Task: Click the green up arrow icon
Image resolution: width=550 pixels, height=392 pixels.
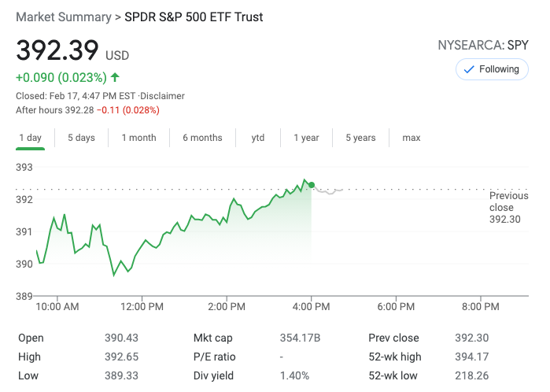Action: point(116,77)
